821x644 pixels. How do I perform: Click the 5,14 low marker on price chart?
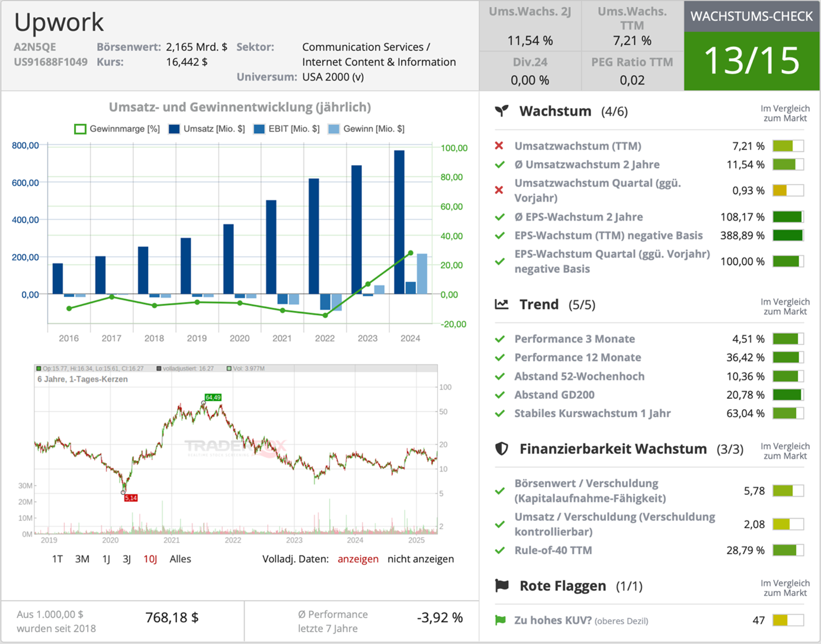coord(131,498)
